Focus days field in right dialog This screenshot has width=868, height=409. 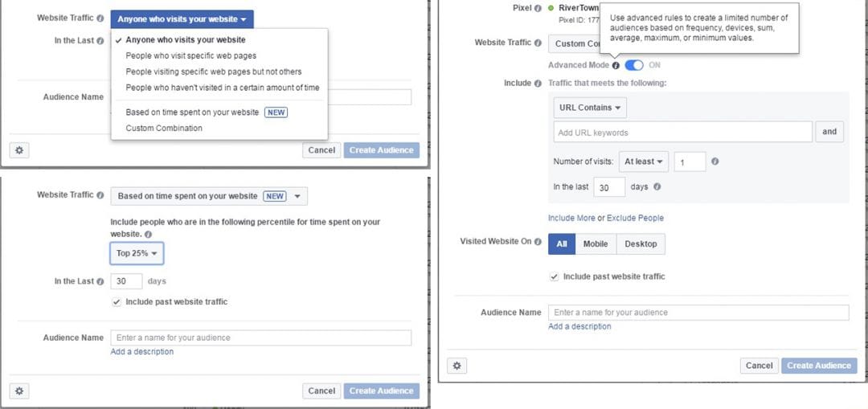[x=609, y=187]
